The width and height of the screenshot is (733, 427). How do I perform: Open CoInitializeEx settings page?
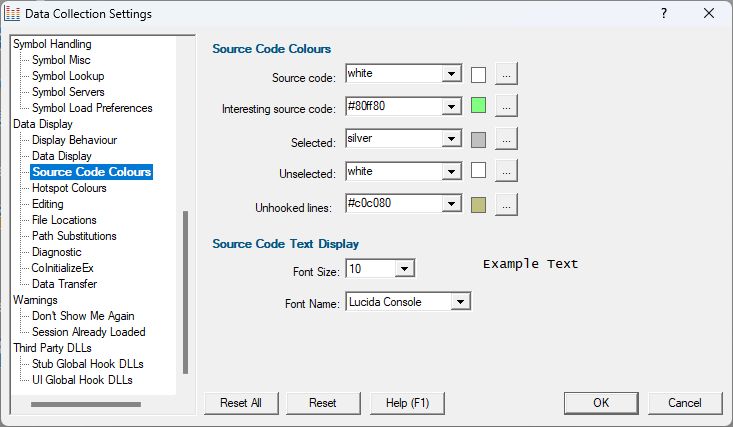point(63,268)
